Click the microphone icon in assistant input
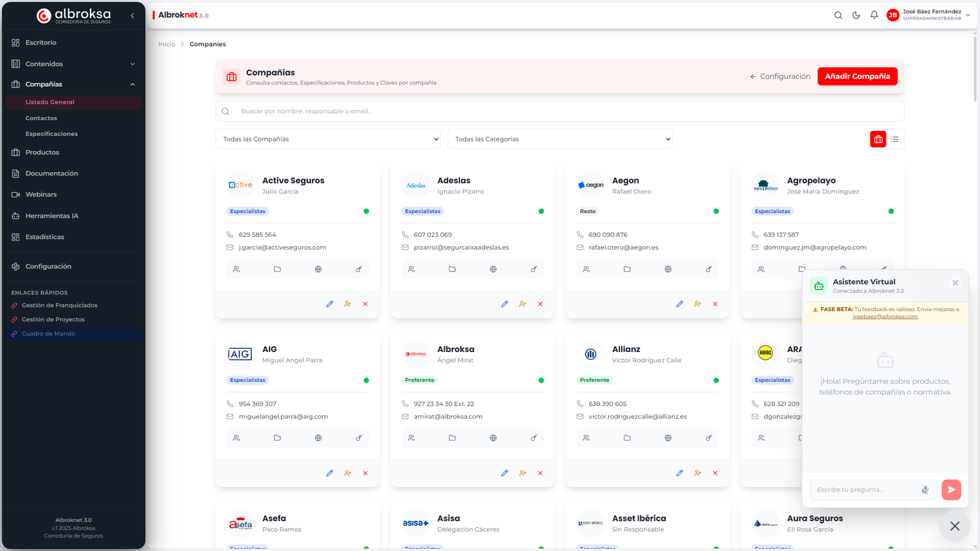Viewport: 980px width, 551px height. [925, 490]
